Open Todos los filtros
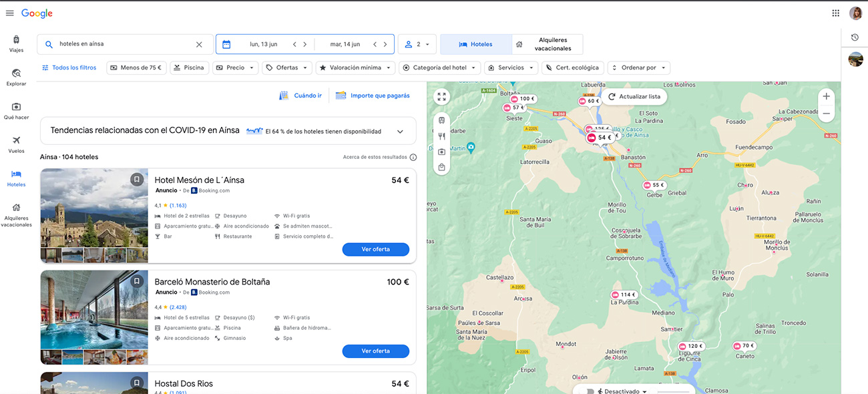This screenshot has width=868, height=394. [69, 67]
